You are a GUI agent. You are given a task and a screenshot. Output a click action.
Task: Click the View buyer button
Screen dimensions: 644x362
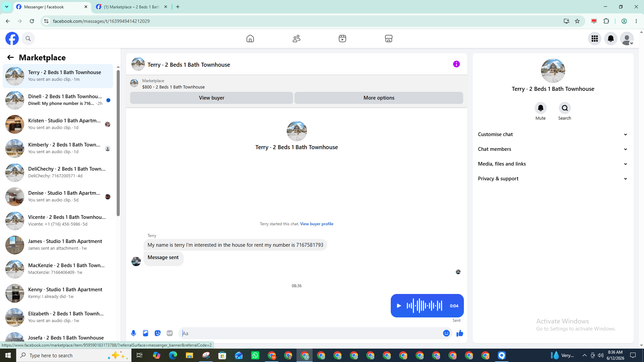pos(212,98)
